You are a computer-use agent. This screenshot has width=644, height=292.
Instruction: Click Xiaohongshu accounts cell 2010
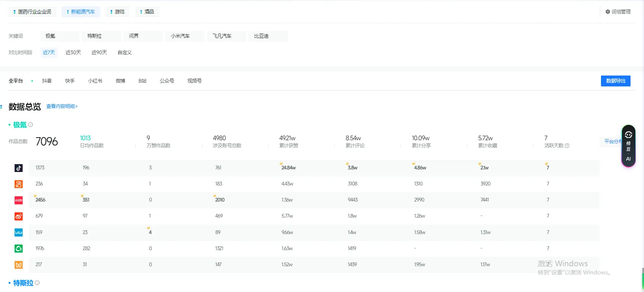[x=220, y=200]
